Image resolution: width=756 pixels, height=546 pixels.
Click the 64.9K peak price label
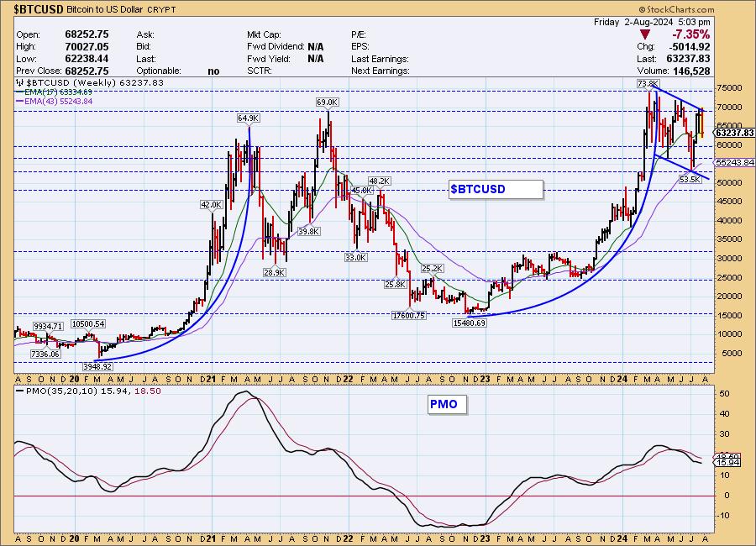pyautogui.click(x=249, y=118)
